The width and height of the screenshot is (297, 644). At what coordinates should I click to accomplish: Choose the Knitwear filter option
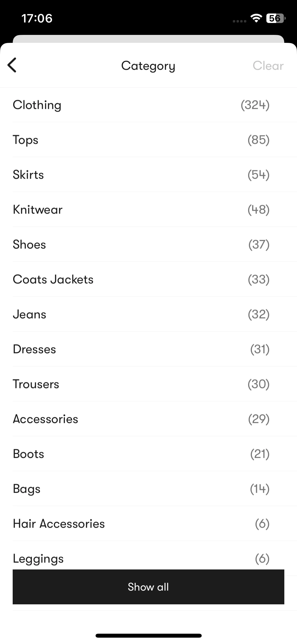click(x=148, y=209)
